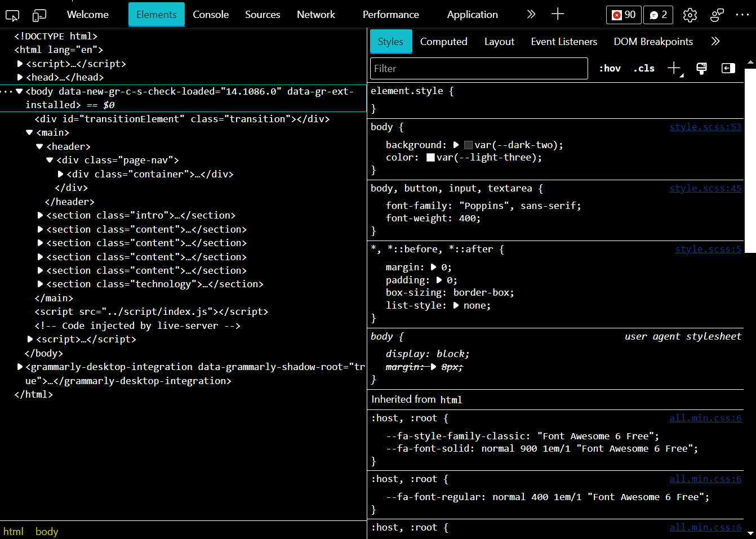Open more tabs chevron in main toolbar
The image size is (756, 539).
[x=531, y=15]
